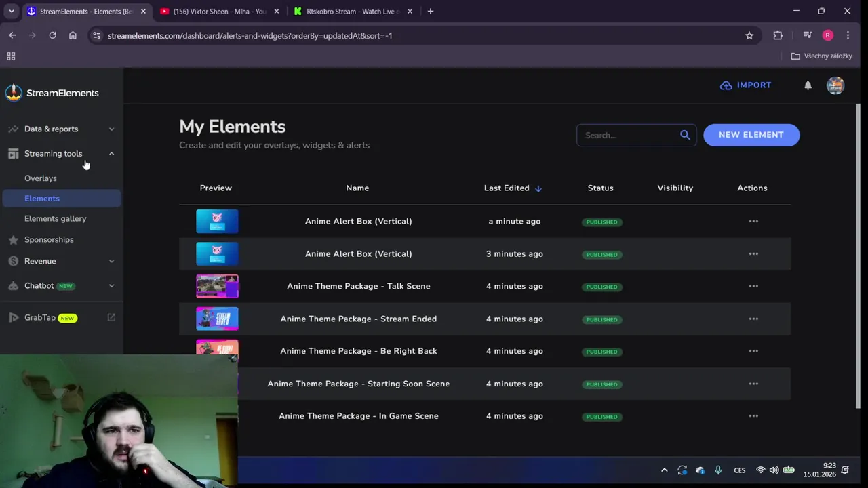Screen dimensions: 868x488
Task: Open Wi-Fi network settings in taskbar
Action: pos(761,470)
